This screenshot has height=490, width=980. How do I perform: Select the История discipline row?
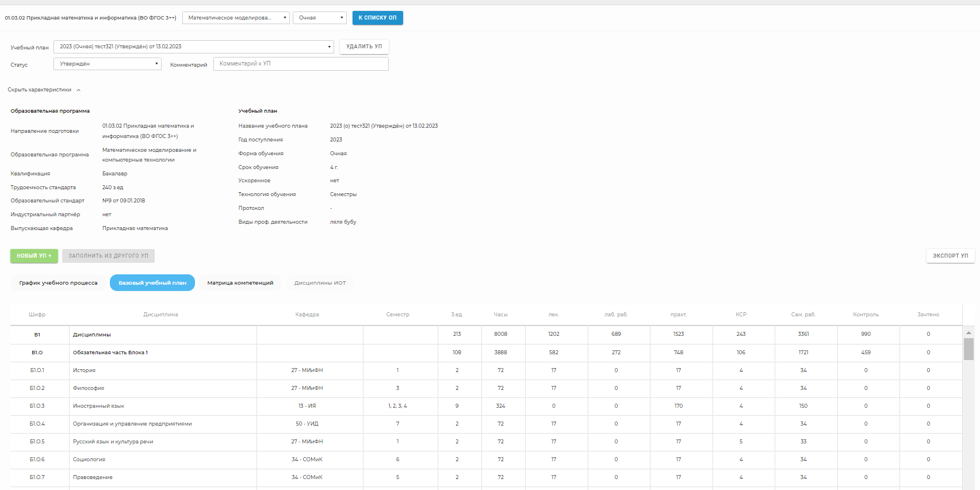pyautogui.click(x=486, y=370)
